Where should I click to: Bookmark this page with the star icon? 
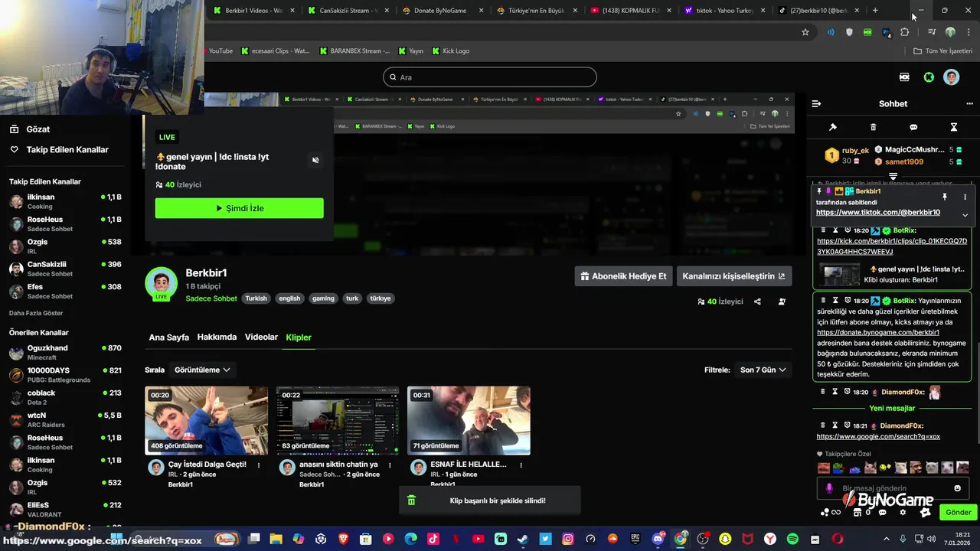[805, 32]
